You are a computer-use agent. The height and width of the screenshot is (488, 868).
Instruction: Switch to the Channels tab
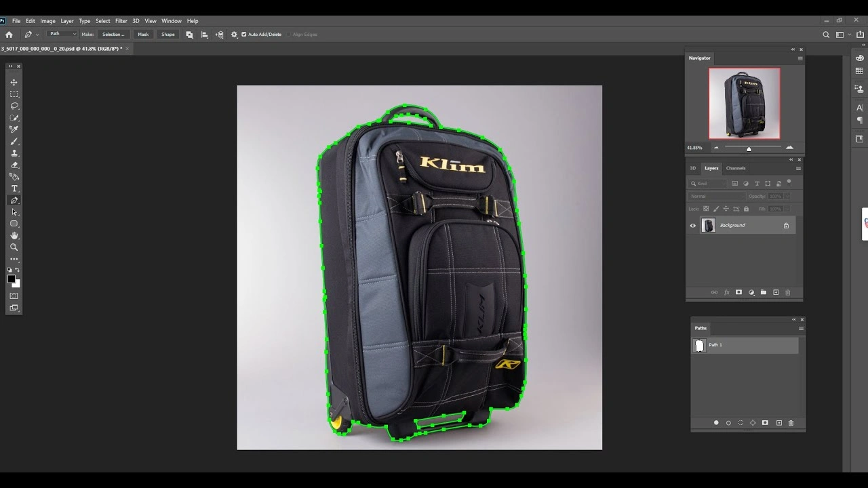[736, 168]
